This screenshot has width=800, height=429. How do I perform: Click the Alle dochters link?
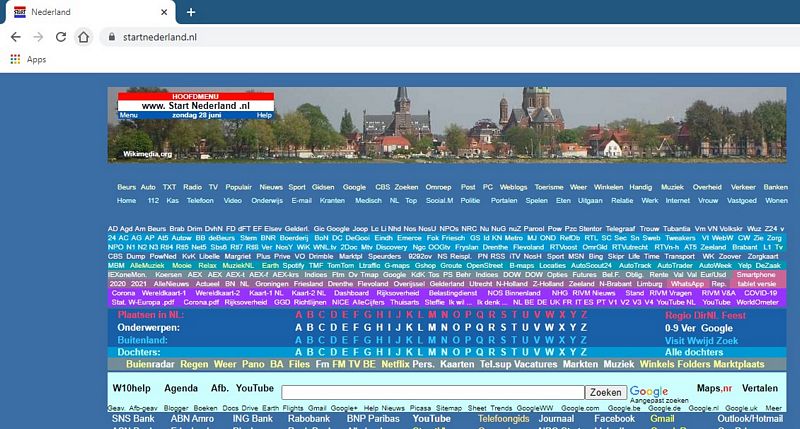pyautogui.click(x=693, y=352)
